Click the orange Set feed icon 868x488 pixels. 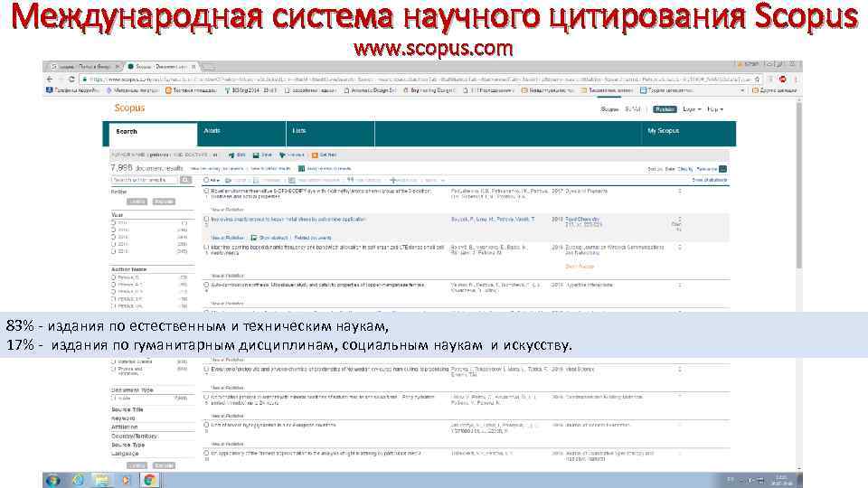pyautogui.click(x=315, y=155)
